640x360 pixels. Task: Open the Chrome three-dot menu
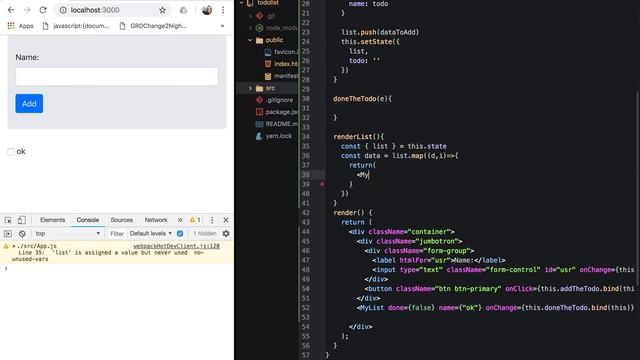[x=223, y=10]
